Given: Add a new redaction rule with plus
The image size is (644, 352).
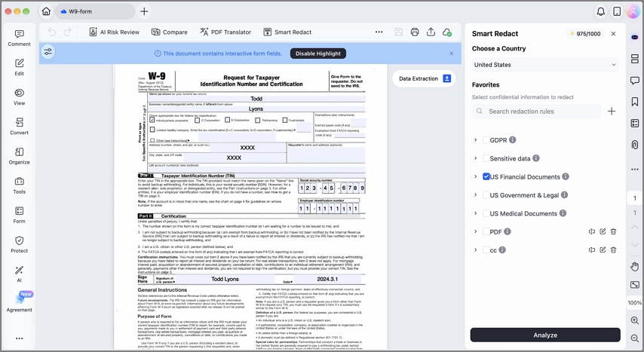Looking at the screenshot, I should [612, 112].
